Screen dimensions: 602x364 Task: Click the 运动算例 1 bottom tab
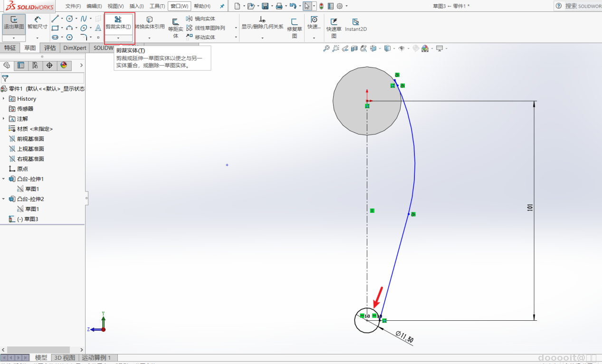96,358
